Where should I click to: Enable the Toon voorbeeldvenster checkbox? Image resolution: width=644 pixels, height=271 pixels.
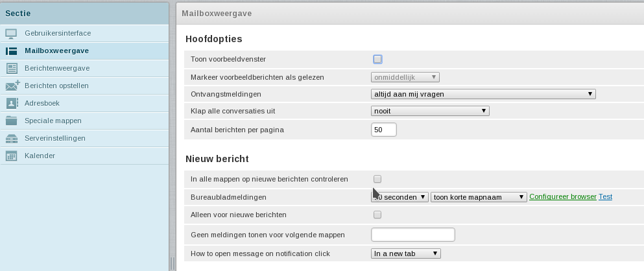pyautogui.click(x=377, y=60)
